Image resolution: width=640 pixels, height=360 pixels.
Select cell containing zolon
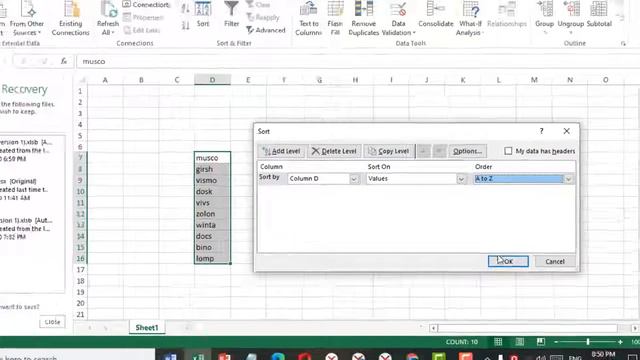tap(212, 213)
